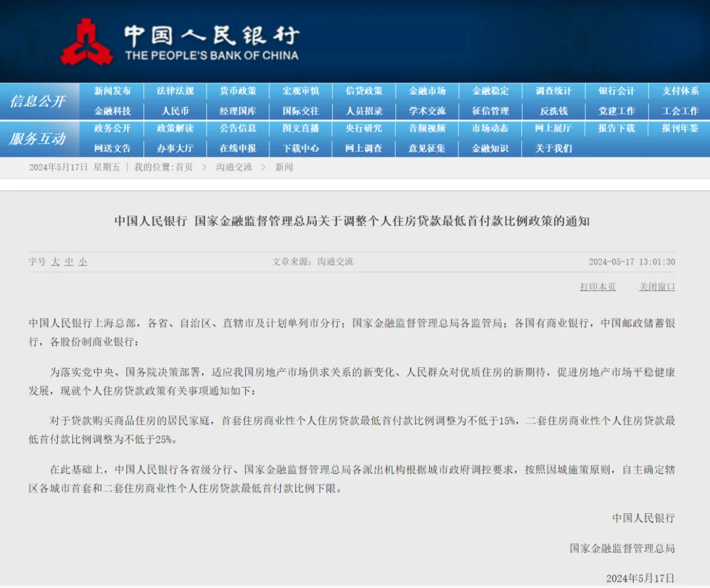Open 音频视频 navigation link

[x=427, y=129]
